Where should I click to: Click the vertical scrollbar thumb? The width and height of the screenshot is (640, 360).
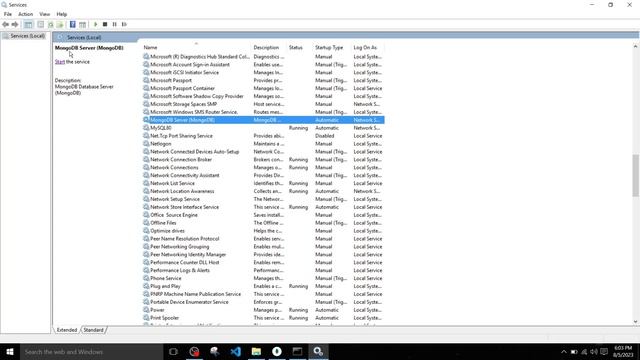pos(636,175)
